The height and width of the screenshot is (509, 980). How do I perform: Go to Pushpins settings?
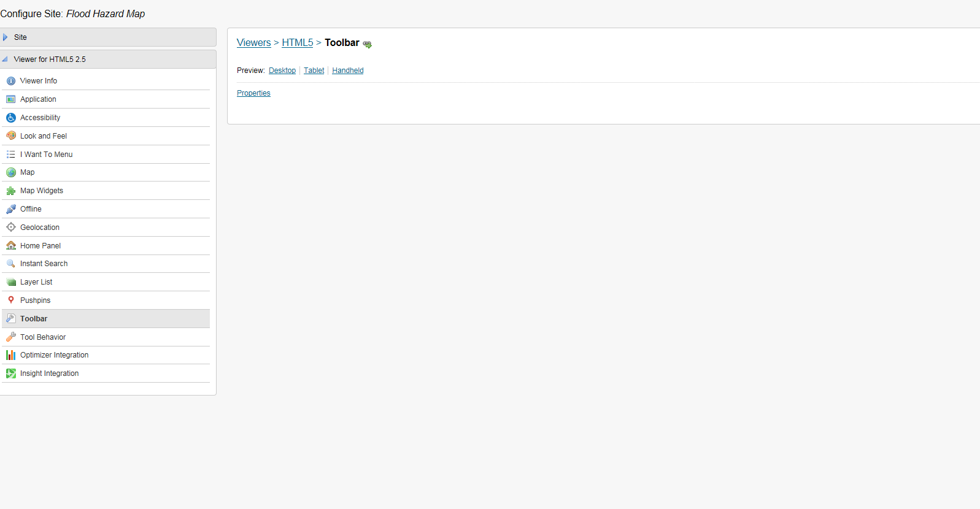click(106, 300)
